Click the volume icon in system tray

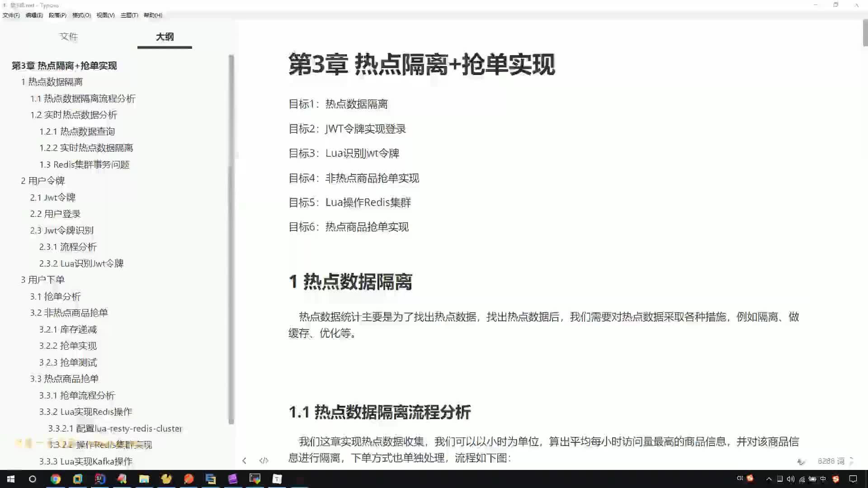[791, 479]
